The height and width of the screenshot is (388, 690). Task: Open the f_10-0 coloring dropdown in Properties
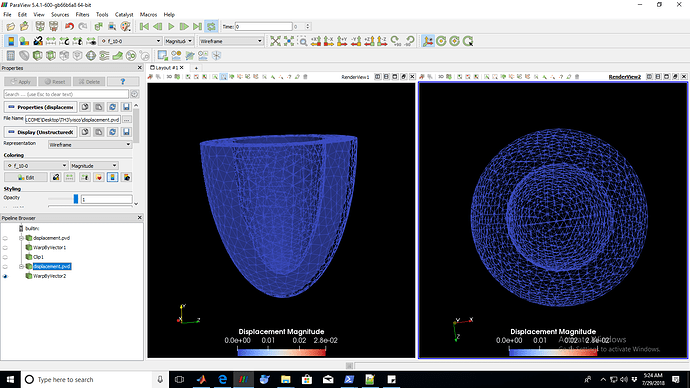coord(36,166)
